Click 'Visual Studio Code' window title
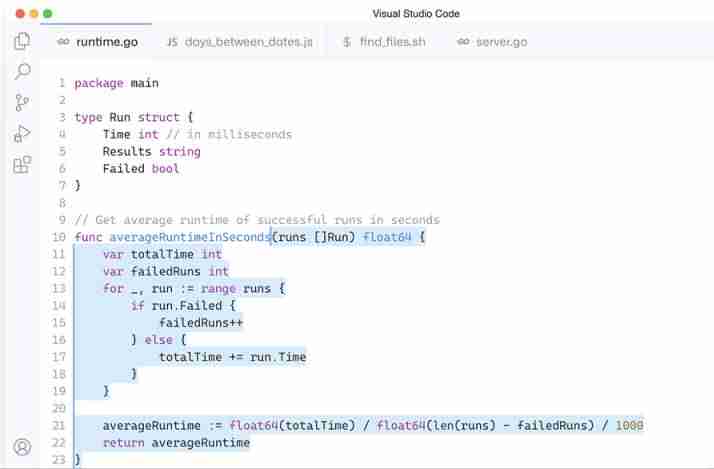The width and height of the screenshot is (714, 469). click(x=416, y=14)
